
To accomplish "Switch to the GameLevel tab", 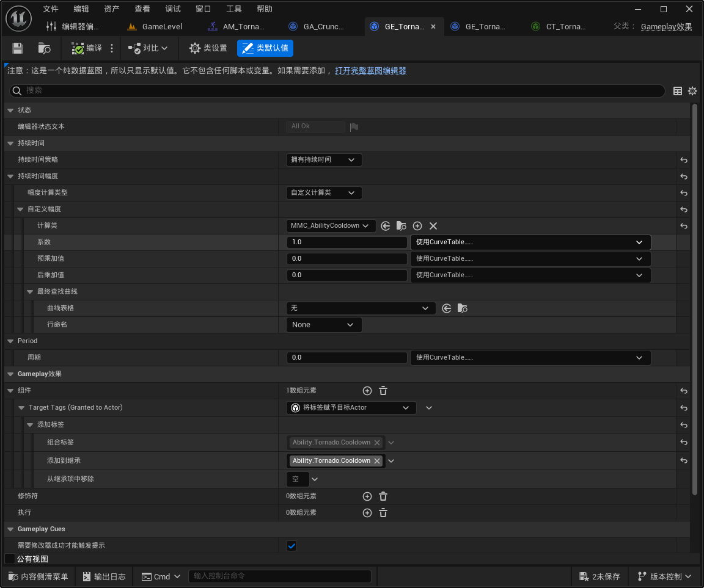I will (x=155, y=27).
